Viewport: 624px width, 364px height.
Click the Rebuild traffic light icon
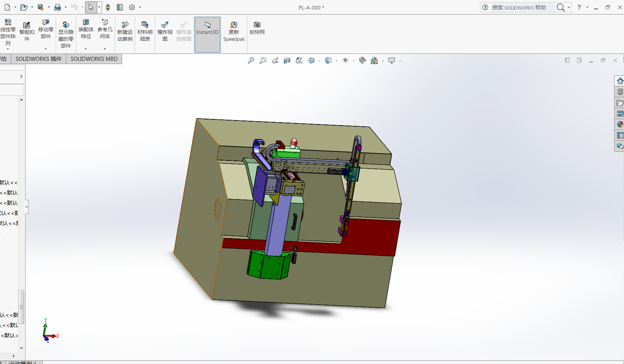pyautogui.click(x=108, y=7)
